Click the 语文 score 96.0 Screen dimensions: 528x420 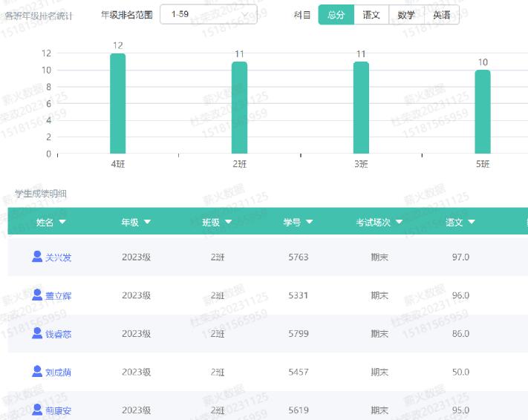pos(460,295)
